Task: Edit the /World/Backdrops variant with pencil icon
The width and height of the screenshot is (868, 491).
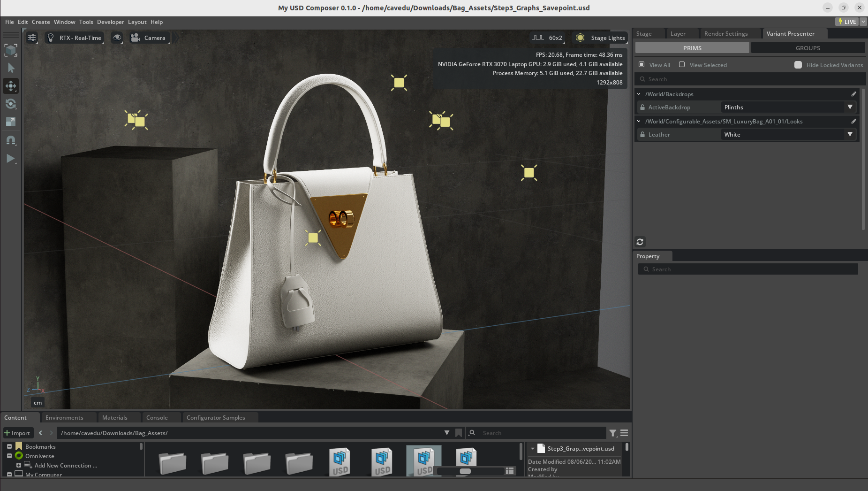Action: click(x=853, y=94)
